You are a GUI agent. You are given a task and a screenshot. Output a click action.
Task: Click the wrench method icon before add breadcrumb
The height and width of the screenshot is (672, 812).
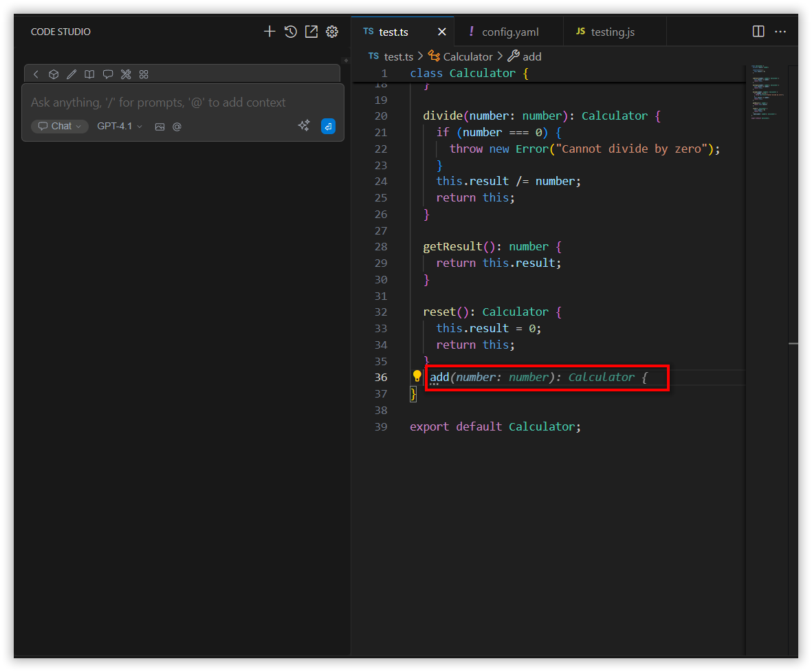513,56
